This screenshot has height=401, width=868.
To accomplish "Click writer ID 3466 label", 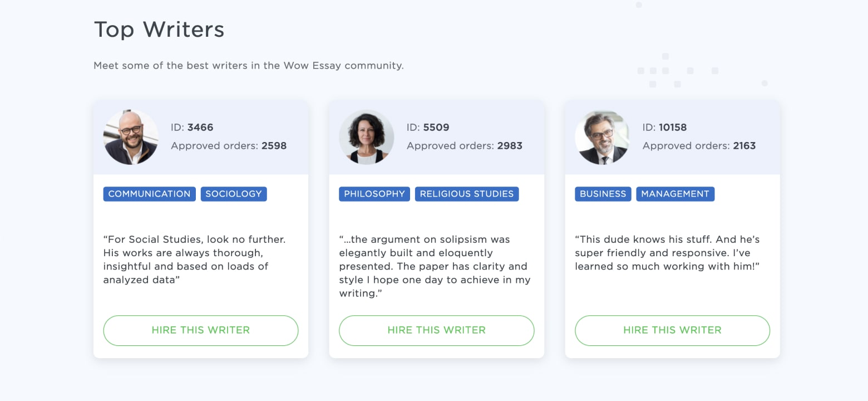I will [x=192, y=128].
